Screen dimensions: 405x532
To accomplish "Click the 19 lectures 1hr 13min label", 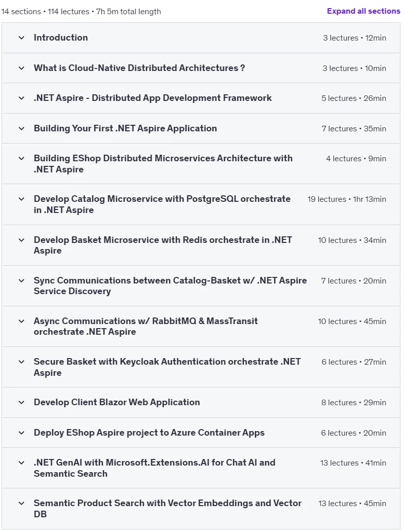I will [x=347, y=199].
